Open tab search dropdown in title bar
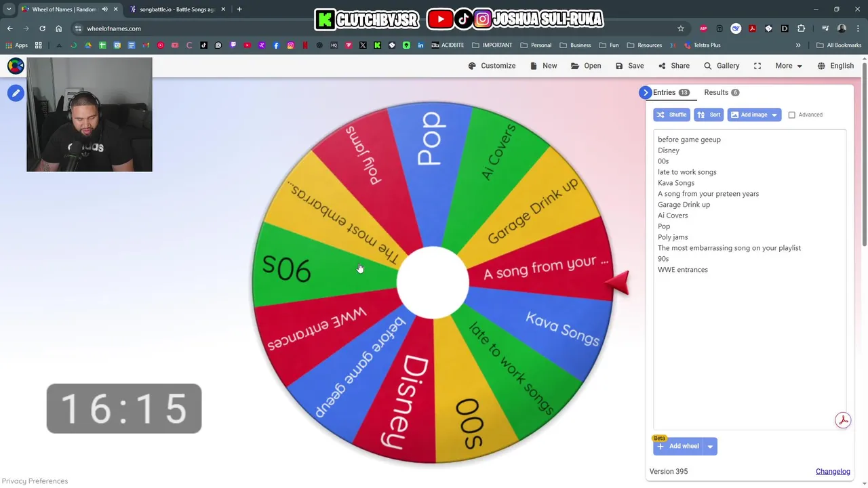868x488 pixels. 9,9
